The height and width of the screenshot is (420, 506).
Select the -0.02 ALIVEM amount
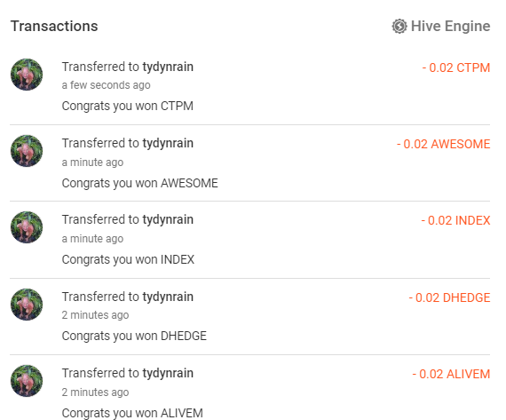point(451,374)
